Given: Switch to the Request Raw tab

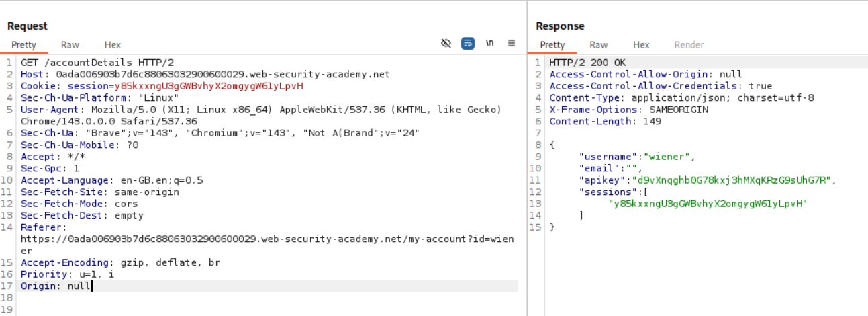Looking at the screenshot, I should tap(70, 45).
